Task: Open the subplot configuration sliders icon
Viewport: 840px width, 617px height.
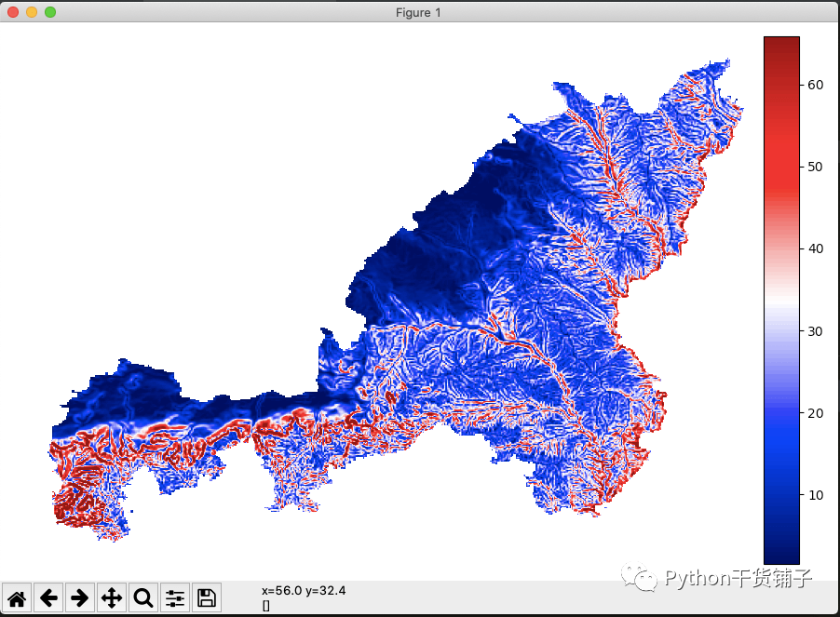Action: (174, 597)
